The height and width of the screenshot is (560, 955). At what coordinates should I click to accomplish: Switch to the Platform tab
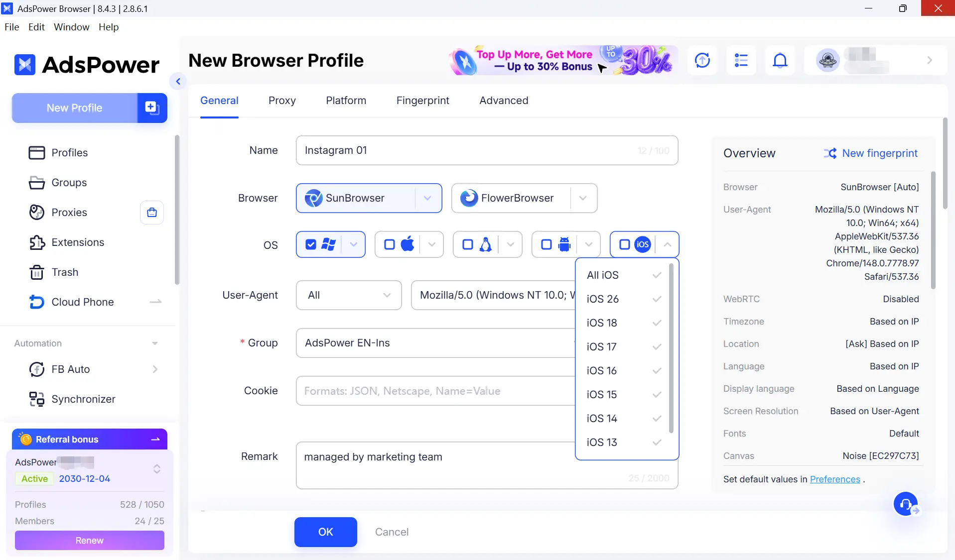(x=346, y=101)
